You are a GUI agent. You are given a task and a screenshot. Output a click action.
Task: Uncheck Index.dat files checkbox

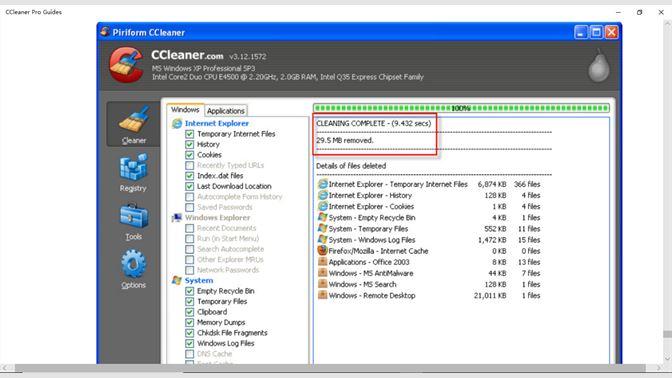(x=189, y=176)
